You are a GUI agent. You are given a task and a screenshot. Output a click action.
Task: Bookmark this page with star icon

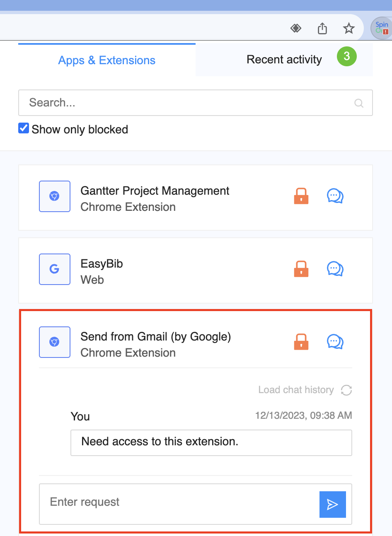click(x=349, y=28)
